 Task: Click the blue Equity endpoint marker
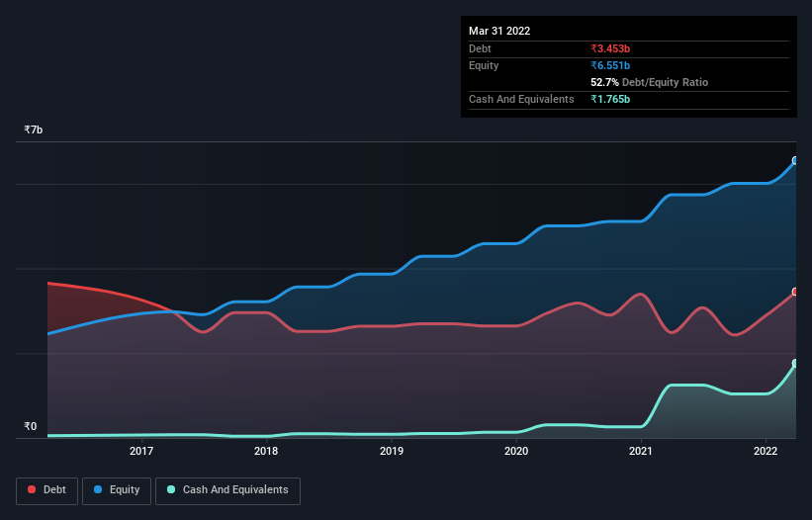point(795,161)
